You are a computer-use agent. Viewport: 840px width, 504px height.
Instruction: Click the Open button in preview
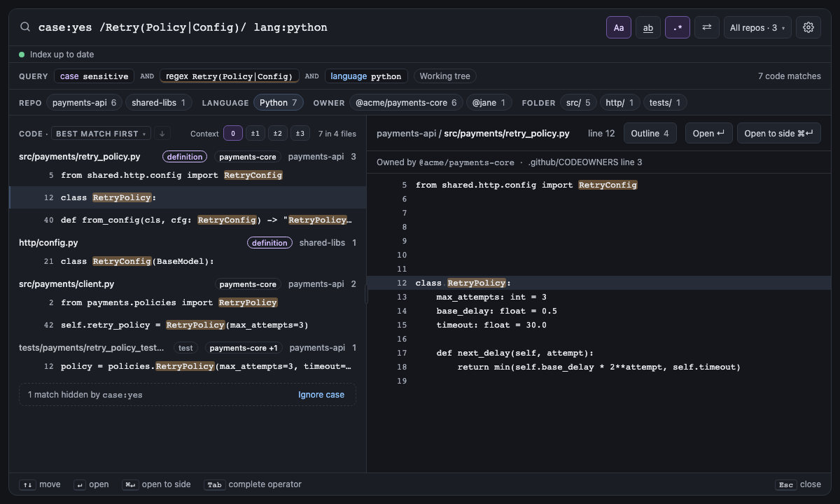point(708,133)
